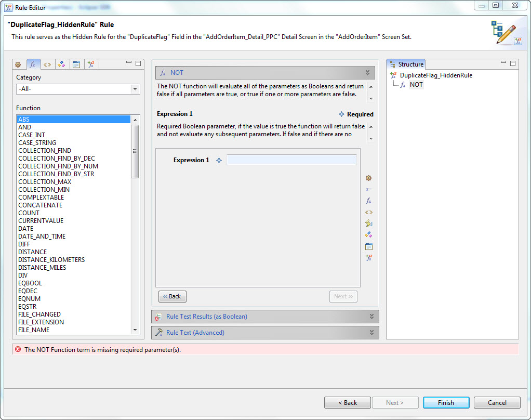Select CONCATENATE in the Function list
531x420 pixels.
click(41, 205)
